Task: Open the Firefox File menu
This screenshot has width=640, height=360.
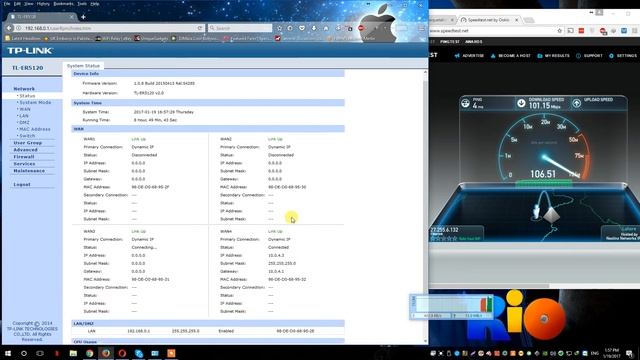Action: pos(7,4)
